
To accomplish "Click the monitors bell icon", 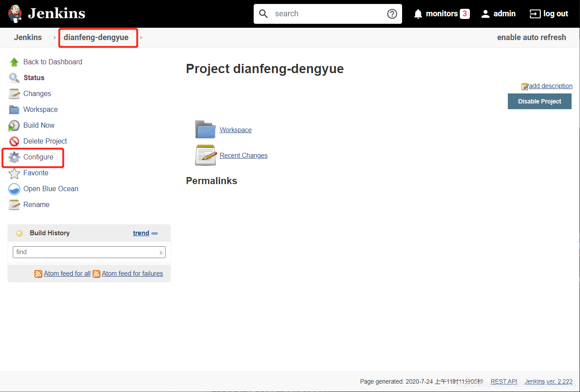I will click(418, 14).
